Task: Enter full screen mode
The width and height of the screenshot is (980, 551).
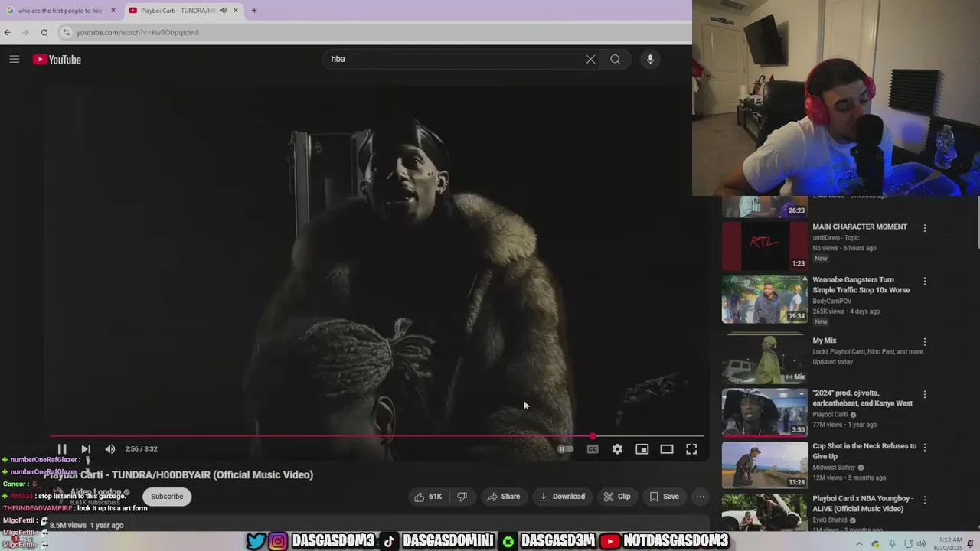Action: click(691, 449)
